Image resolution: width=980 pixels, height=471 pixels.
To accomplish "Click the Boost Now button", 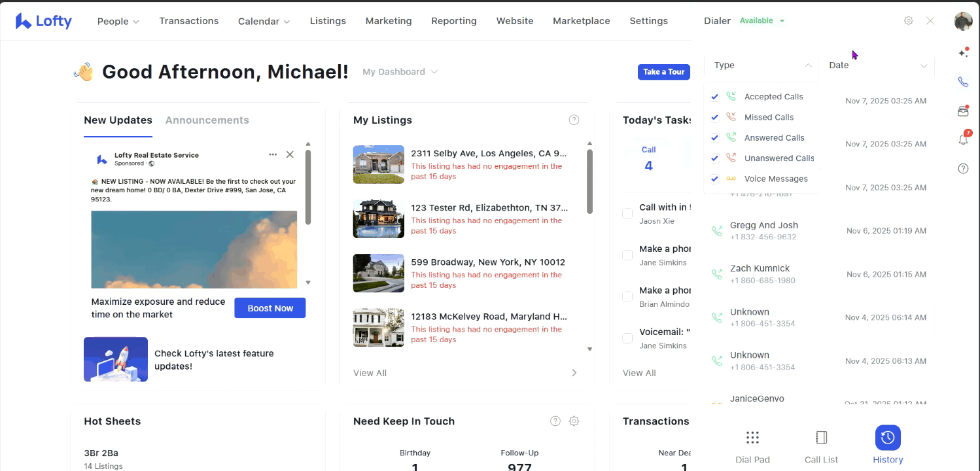I will click(x=270, y=308).
